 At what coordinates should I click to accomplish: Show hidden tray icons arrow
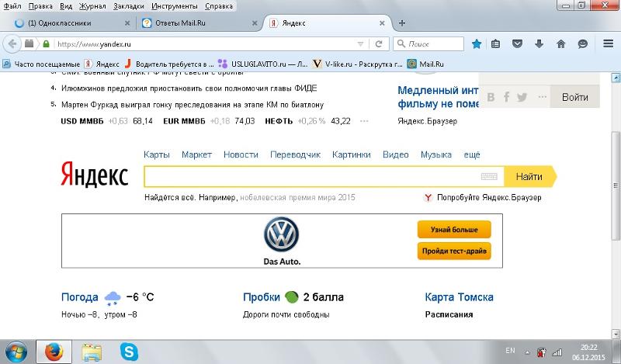point(527,352)
